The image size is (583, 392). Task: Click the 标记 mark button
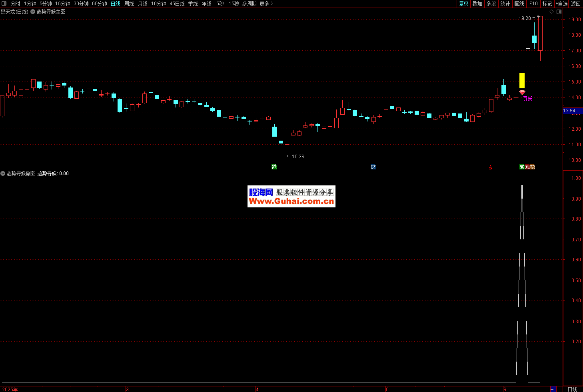[547, 4]
